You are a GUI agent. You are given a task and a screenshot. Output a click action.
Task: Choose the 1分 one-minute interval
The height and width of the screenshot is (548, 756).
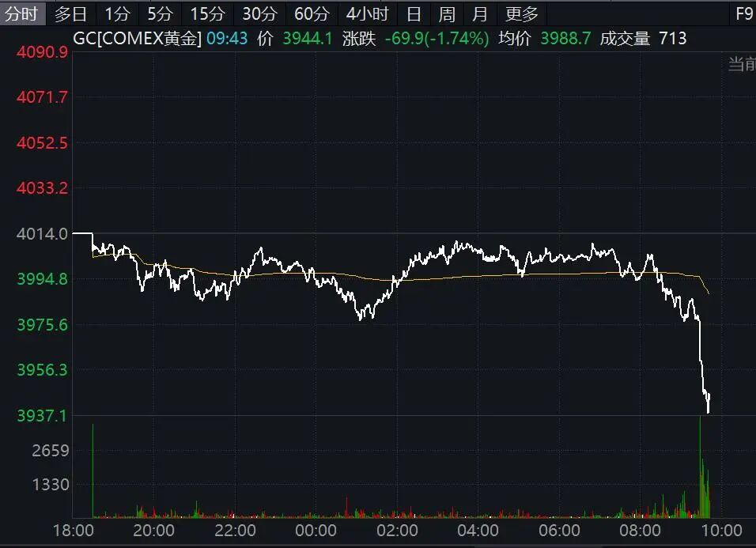point(117,13)
